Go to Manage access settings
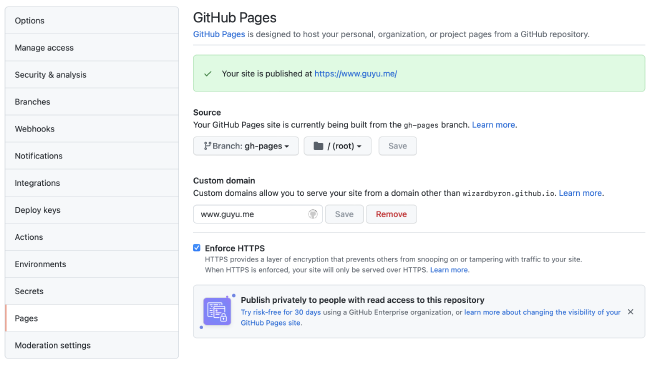Viewport: 660px width, 370px height. (92, 48)
